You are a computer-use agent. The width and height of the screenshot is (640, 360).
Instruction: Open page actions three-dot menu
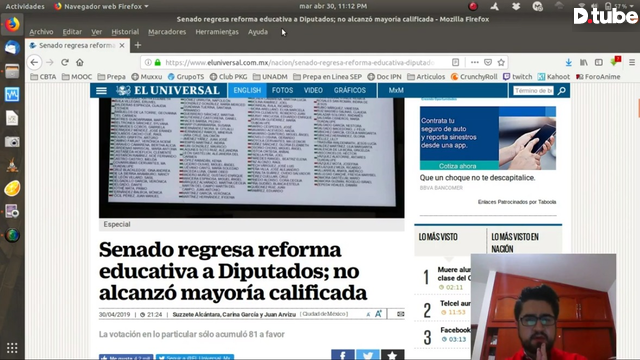tap(474, 62)
